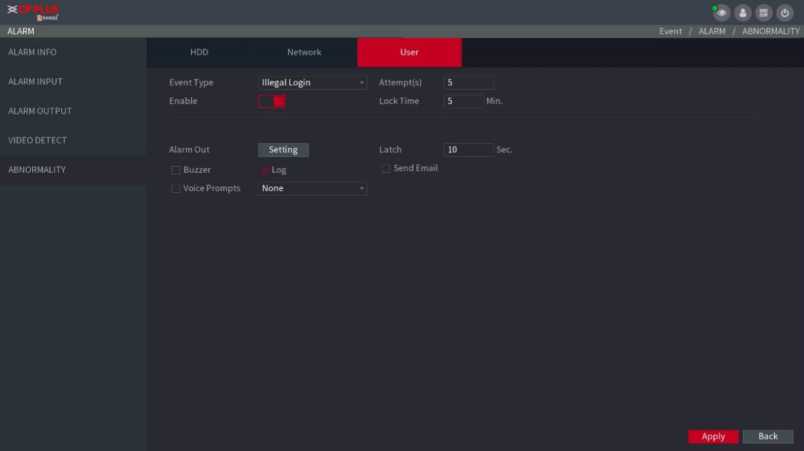Click the user account icon
804x451 pixels.
pos(743,13)
